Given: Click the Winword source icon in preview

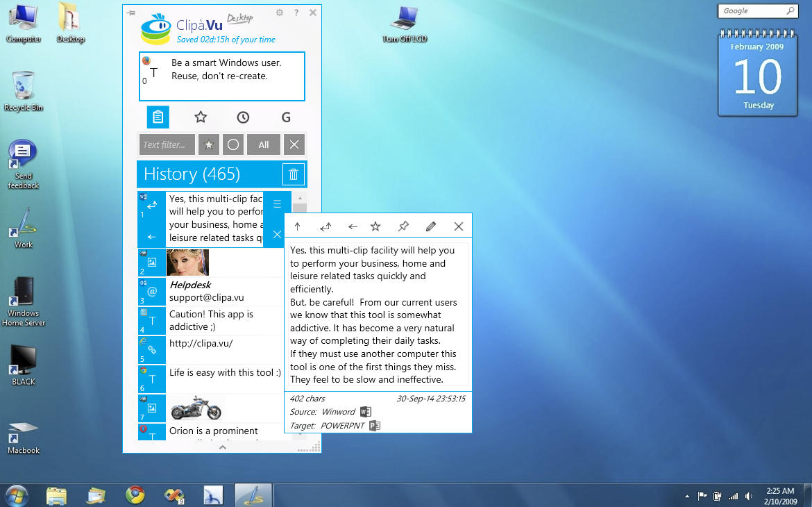Looking at the screenshot, I should click(x=366, y=412).
